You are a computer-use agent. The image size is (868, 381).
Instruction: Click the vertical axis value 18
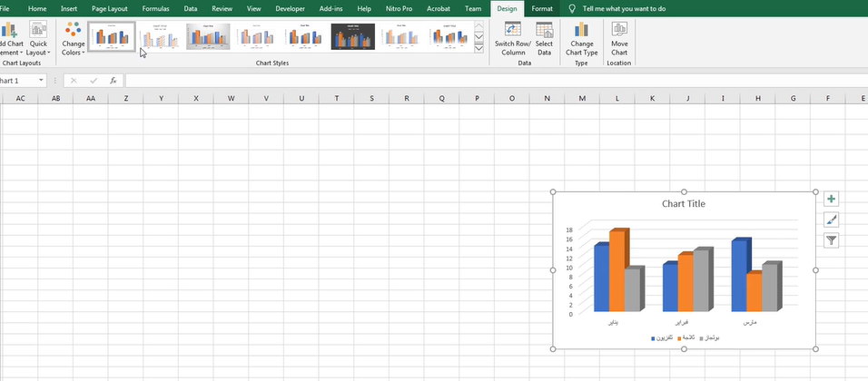569,230
